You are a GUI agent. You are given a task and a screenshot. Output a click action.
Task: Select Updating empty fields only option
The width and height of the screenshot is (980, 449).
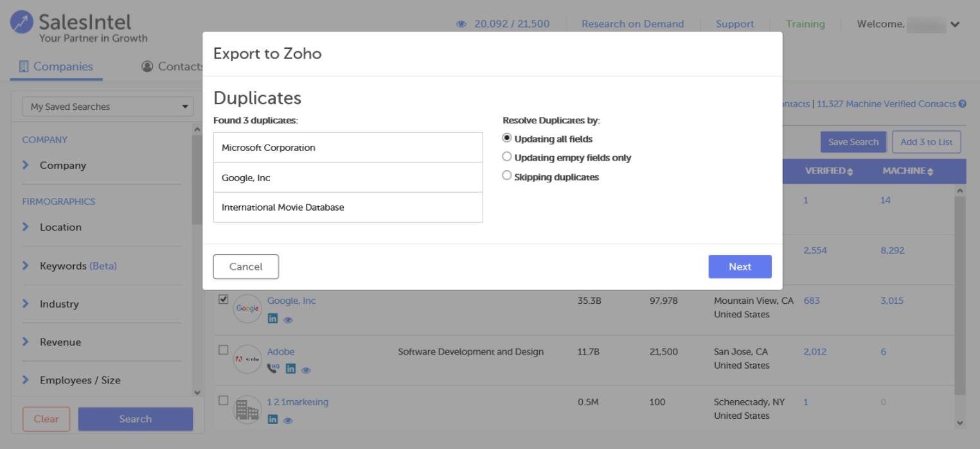pyautogui.click(x=507, y=157)
